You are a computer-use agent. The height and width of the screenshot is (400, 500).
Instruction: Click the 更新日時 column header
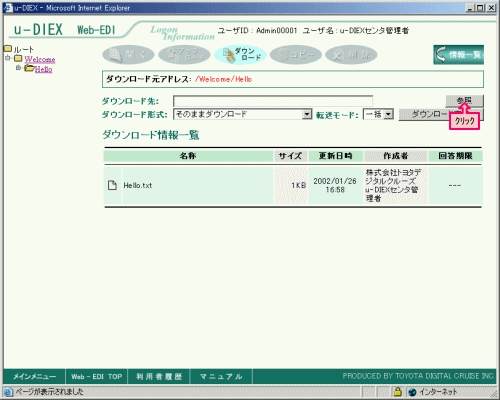(x=335, y=156)
